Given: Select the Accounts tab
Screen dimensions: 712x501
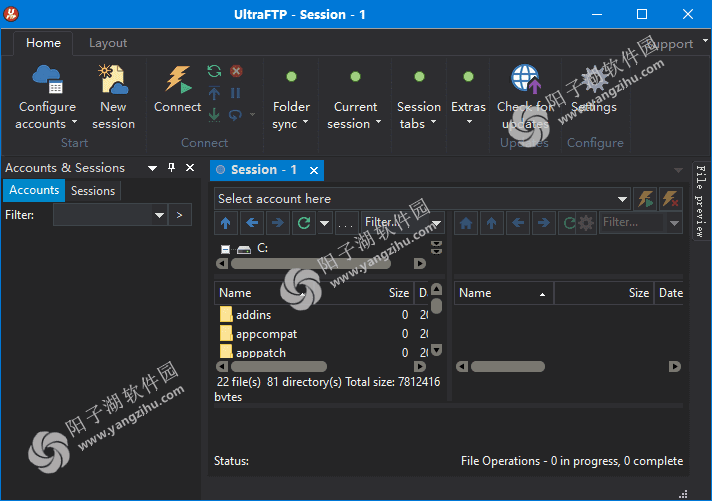Looking at the screenshot, I should coord(34,190).
